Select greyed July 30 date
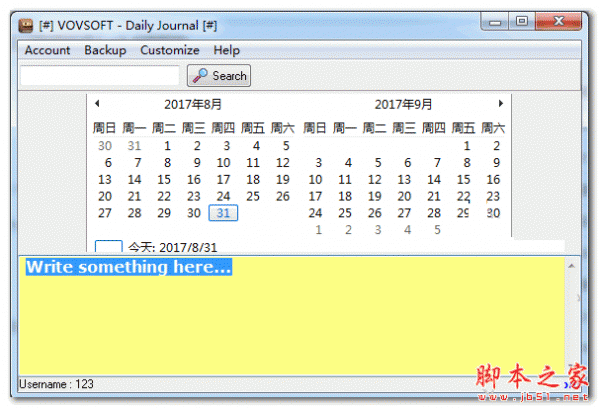 [x=104, y=146]
